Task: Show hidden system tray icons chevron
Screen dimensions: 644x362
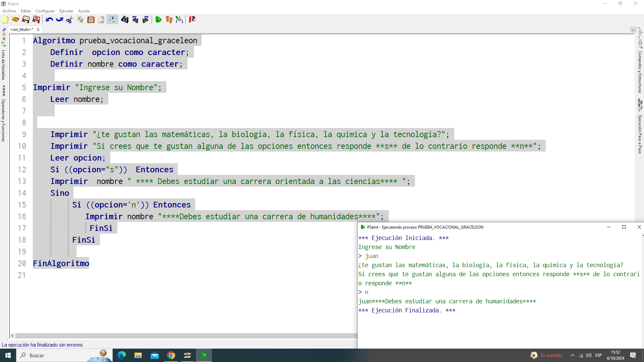Action: pos(572,355)
